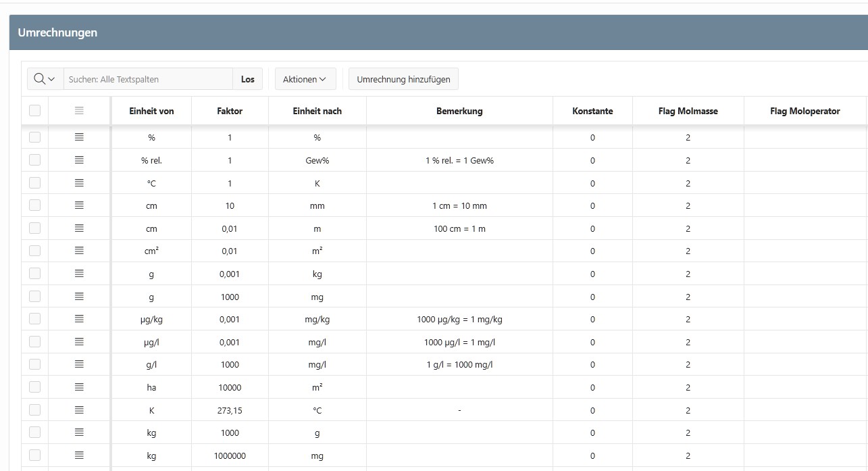Open the Einheit von column header menu
868x471 pixels.
[x=151, y=111]
